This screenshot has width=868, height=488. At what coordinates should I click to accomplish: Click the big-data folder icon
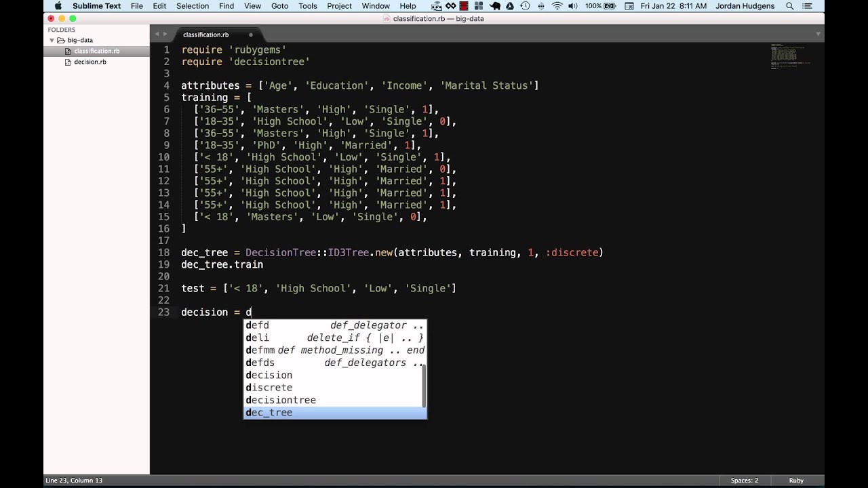click(x=61, y=41)
